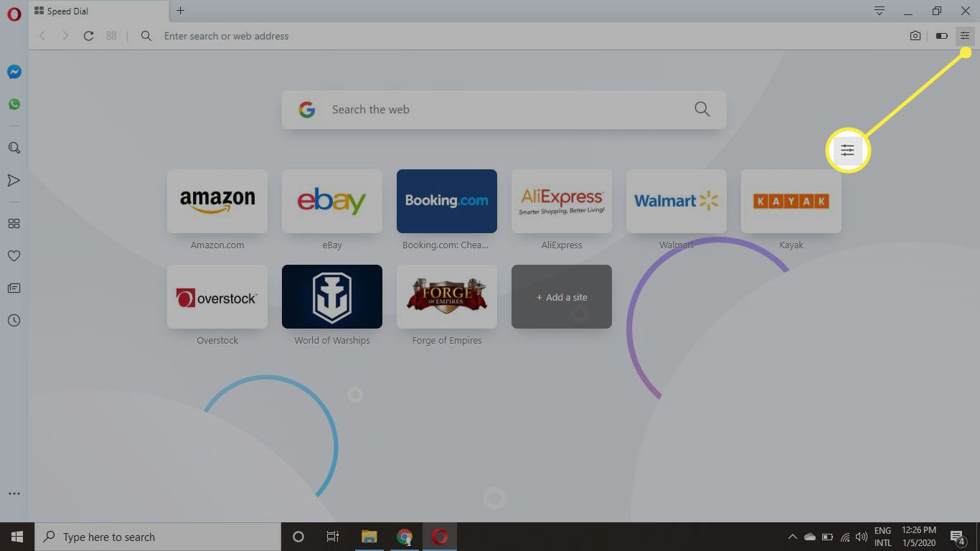Click the search box magnifier button
The width and height of the screenshot is (980, 551).
(x=702, y=110)
